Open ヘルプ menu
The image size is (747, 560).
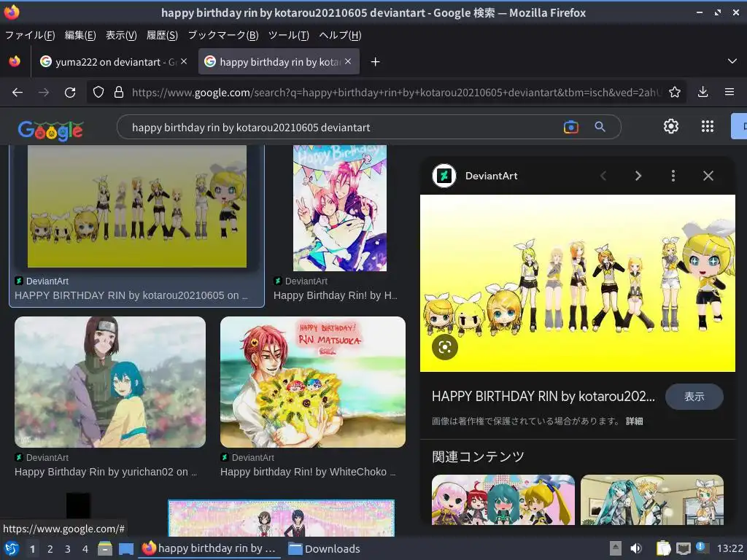340,35
